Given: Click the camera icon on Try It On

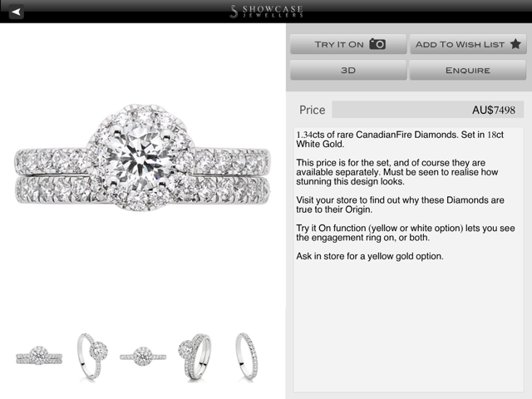Looking at the screenshot, I should pos(377,44).
